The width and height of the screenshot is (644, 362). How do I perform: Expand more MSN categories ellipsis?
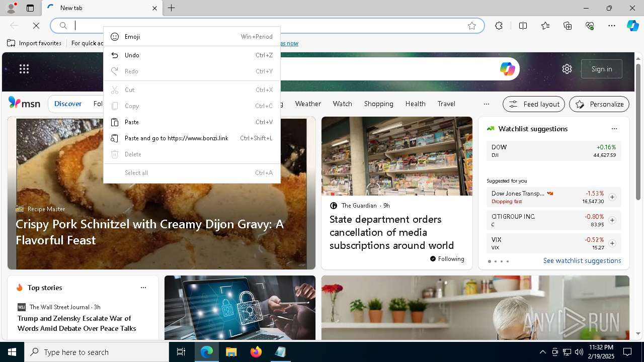pyautogui.click(x=486, y=104)
